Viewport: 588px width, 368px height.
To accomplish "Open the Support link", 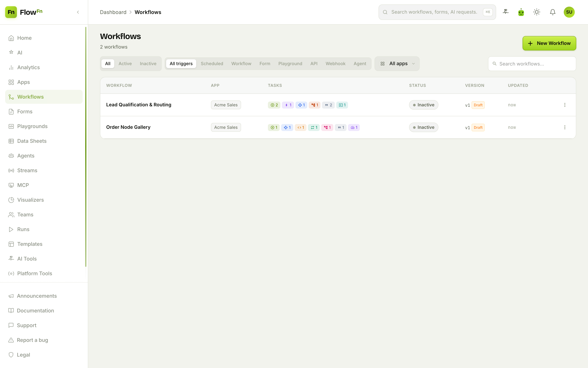I will 44,325.
